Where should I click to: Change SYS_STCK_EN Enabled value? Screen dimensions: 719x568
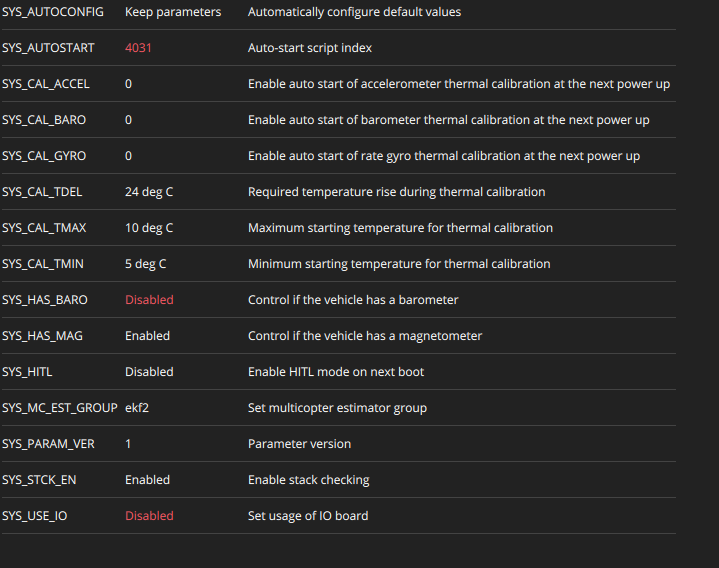pyautogui.click(x=147, y=480)
